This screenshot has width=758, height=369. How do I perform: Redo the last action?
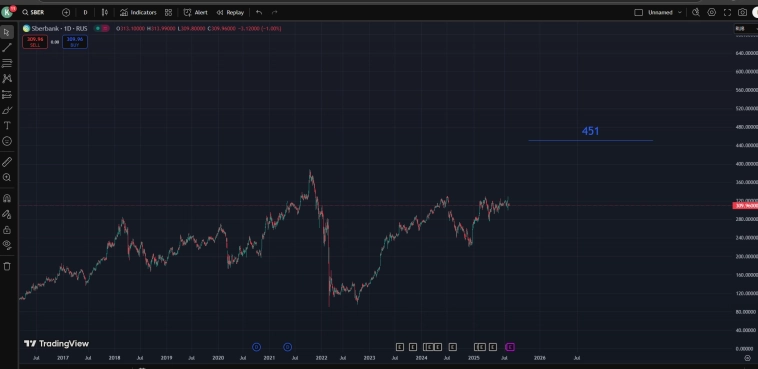(x=275, y=12)
